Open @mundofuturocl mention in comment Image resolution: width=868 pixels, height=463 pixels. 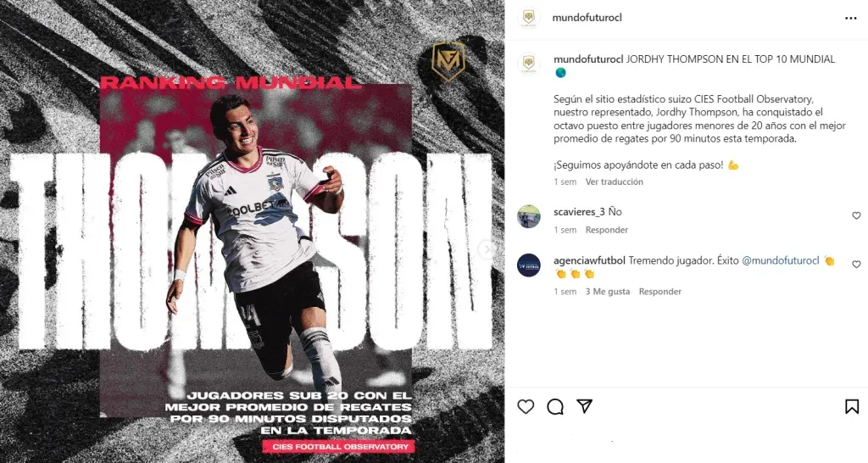(x=780, y=260)
